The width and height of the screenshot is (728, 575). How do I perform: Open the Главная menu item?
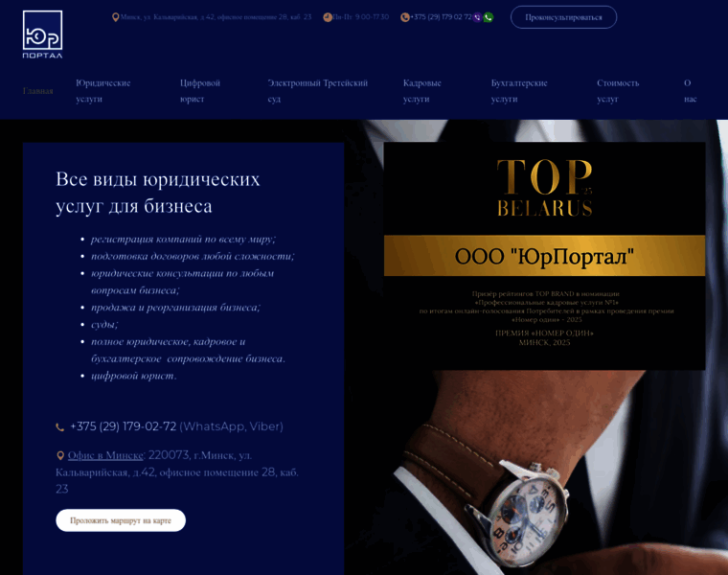click(38, 91)
